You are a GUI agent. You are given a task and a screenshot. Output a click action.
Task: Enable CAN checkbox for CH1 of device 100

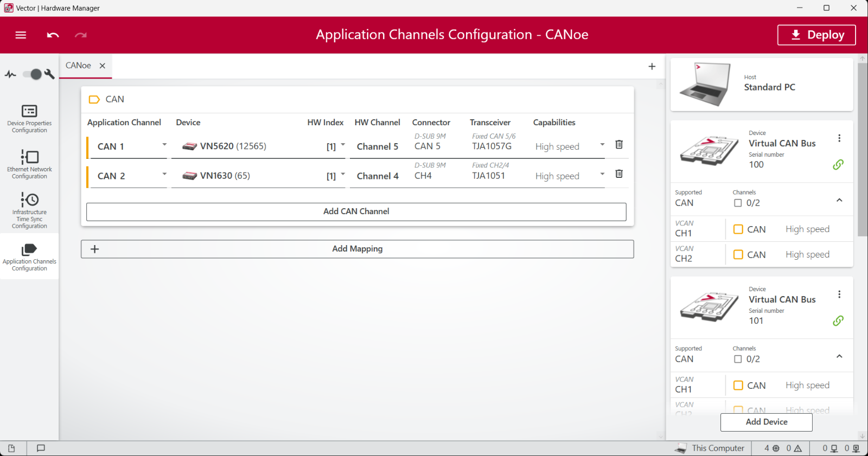click(x=738, y=229)
